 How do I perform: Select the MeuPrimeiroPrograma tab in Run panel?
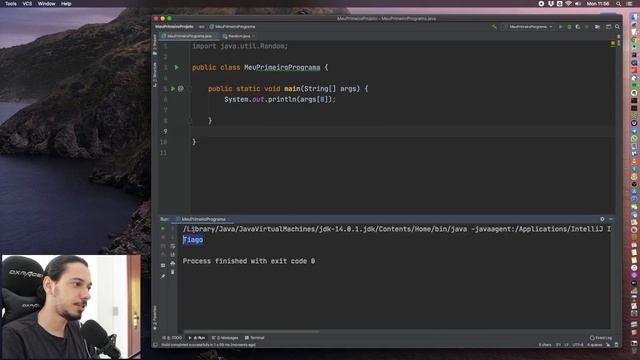coord(203,219)
